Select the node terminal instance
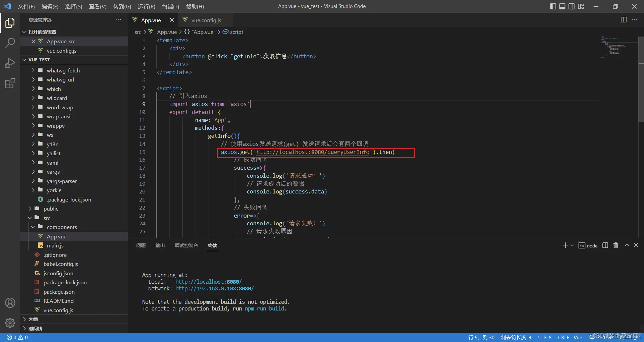Screen dimensions: 644x342 (588, 245)
